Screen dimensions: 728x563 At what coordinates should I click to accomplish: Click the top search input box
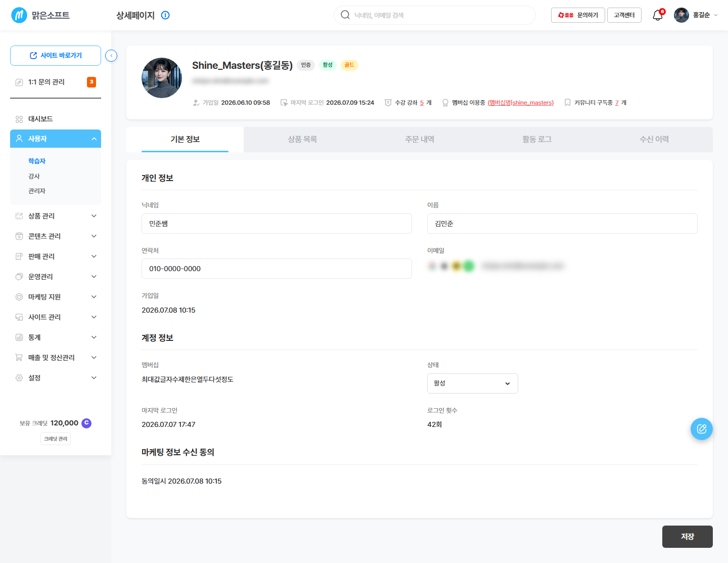point(435,15)
